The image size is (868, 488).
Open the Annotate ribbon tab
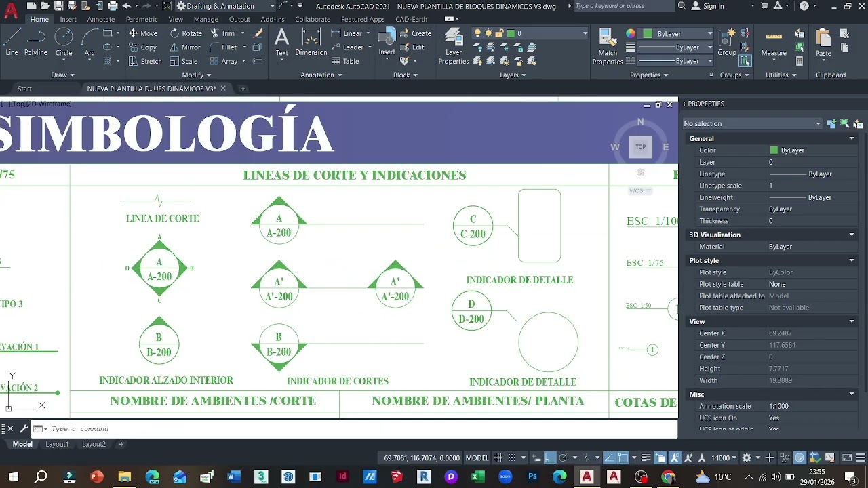(x=101, y=19)
